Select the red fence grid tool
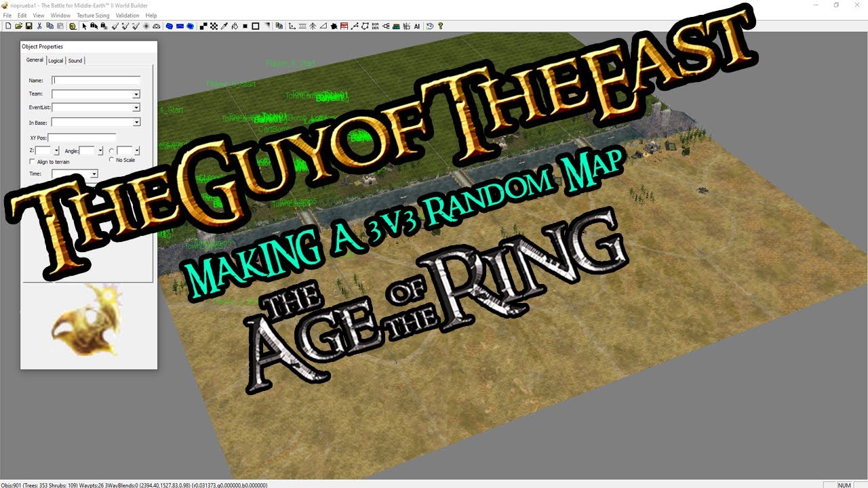868x488 pixels. click(x=344, y=26)
